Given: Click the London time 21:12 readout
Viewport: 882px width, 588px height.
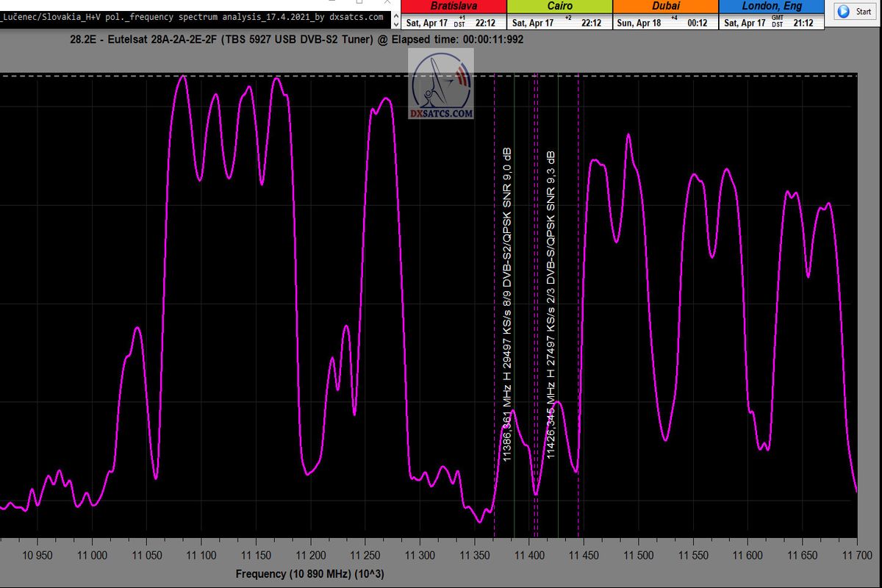Looking at the screenshot, I should pos(803,23).
